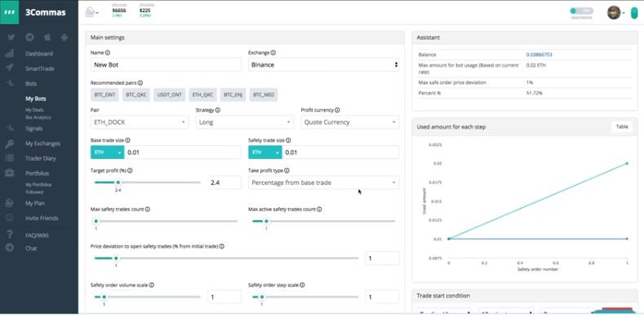Open Invite Friends in sidebar
This screenshot has height=318, width=644.
(x=42, y=219)
